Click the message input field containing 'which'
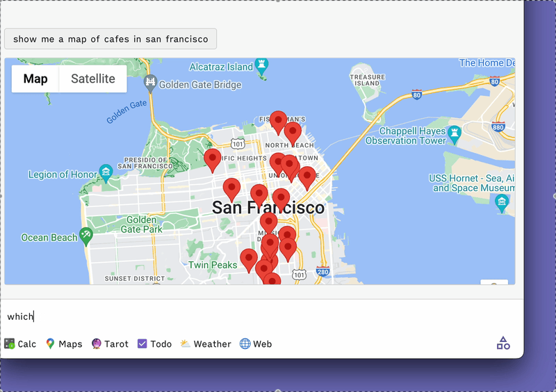Image resolution: width=556 pixels, height=392 pixels. (262, 316)
